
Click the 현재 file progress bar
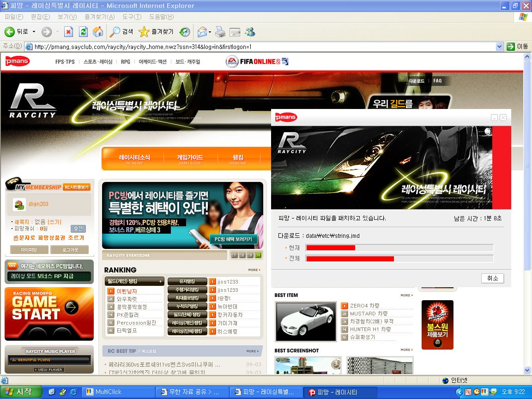[x=399, y=248]
